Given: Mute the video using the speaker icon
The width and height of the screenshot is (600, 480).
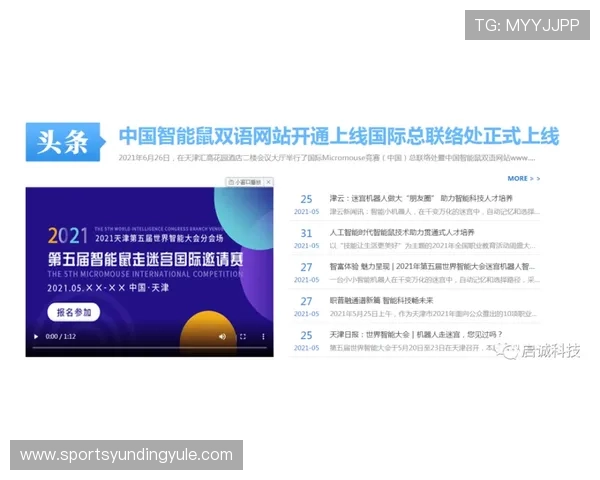Looking at the screenshot, I should pyautogui.click(x=222, y=336).
